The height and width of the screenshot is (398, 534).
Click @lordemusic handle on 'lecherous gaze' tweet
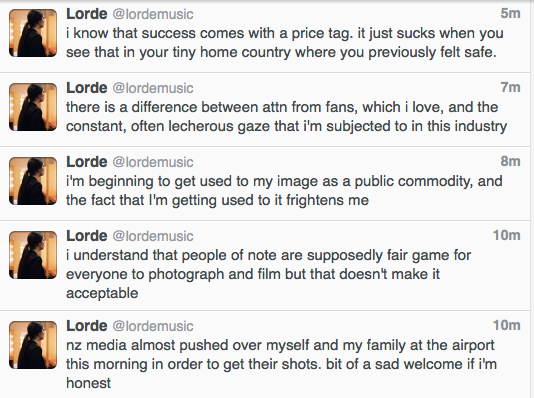pyautogui.click(x=153, y=88)
